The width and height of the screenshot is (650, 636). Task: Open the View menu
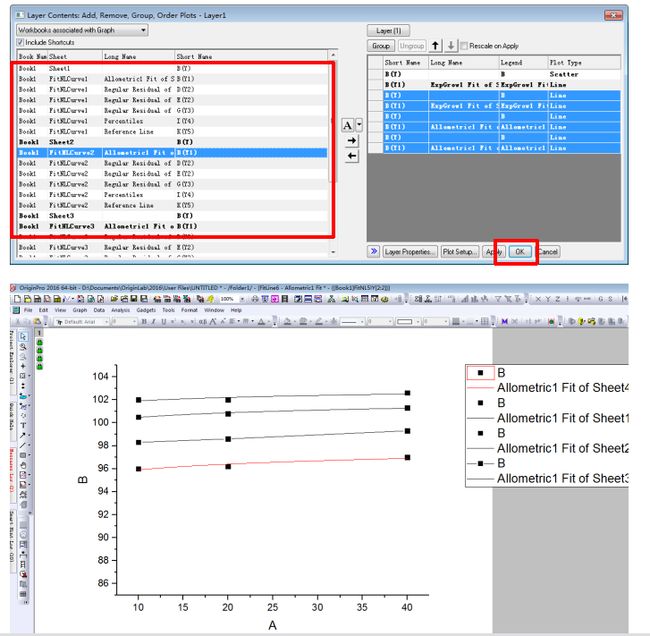[60, 310]
